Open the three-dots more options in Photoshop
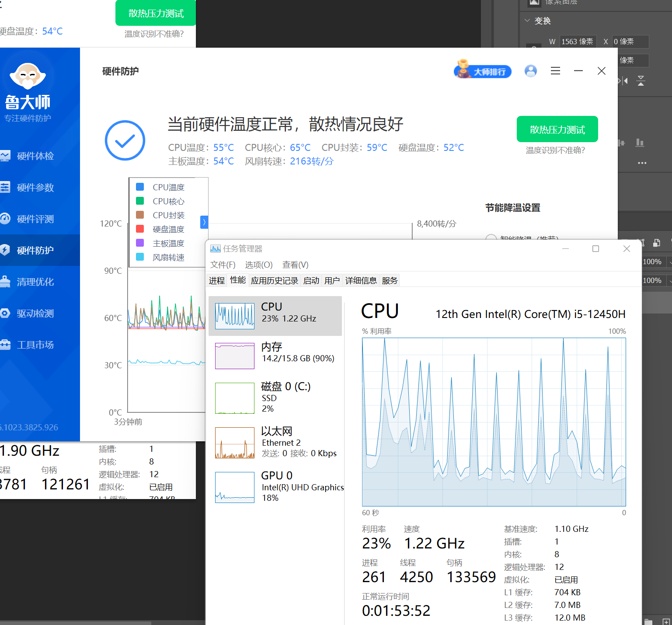The image size is (672, 625). (x=642, y=163)
